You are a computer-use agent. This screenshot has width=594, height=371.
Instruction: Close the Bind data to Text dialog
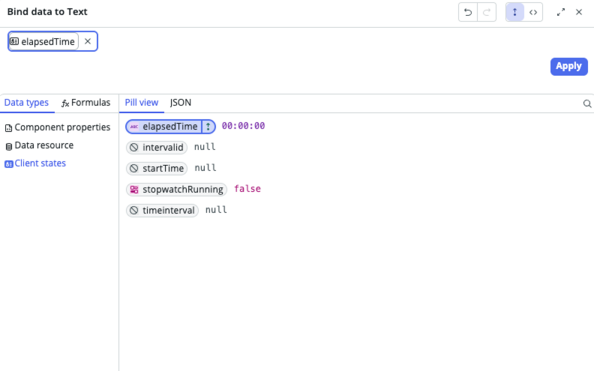579,12
